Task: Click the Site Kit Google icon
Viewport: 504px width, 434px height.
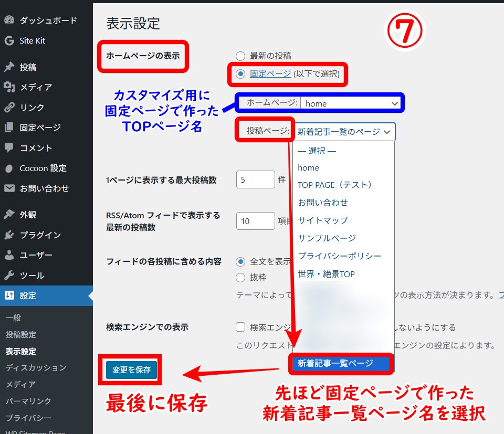Action: (x=9, y=40)
